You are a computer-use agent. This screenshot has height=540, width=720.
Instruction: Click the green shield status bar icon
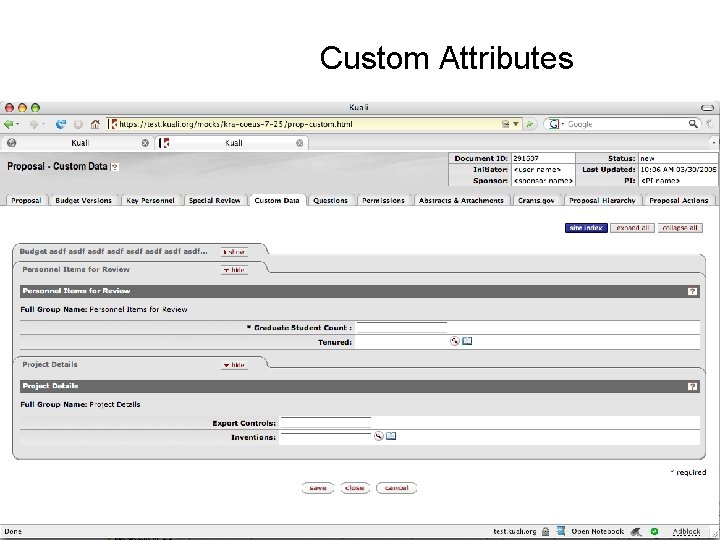coord(654,531)
